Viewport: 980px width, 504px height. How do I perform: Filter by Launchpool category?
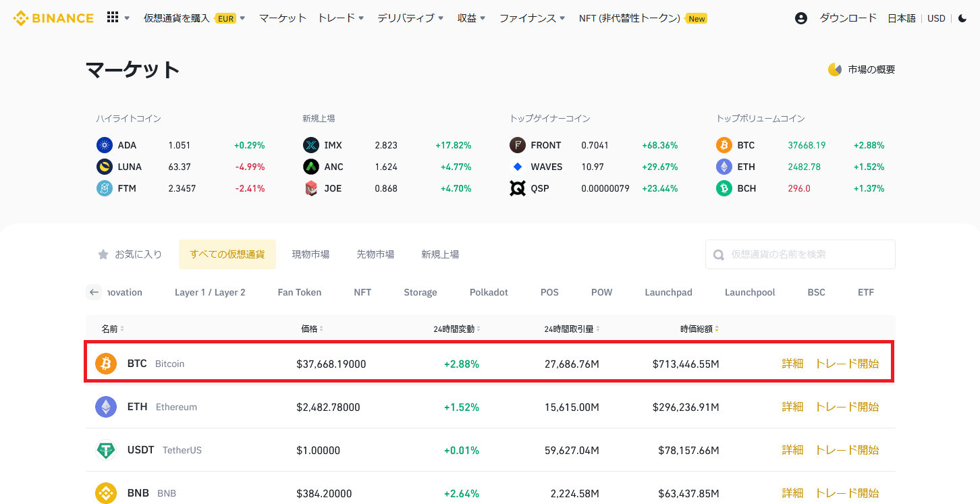tap(750, 292)
